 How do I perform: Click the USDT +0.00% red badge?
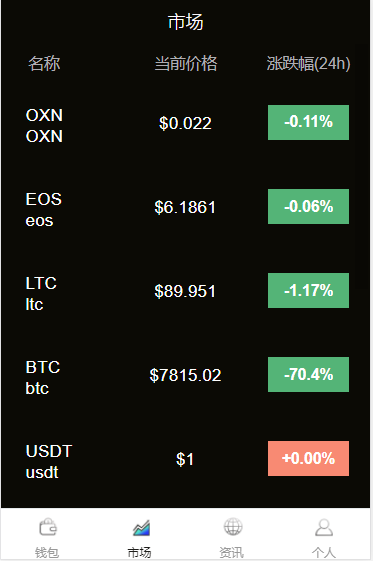(308, 458)
